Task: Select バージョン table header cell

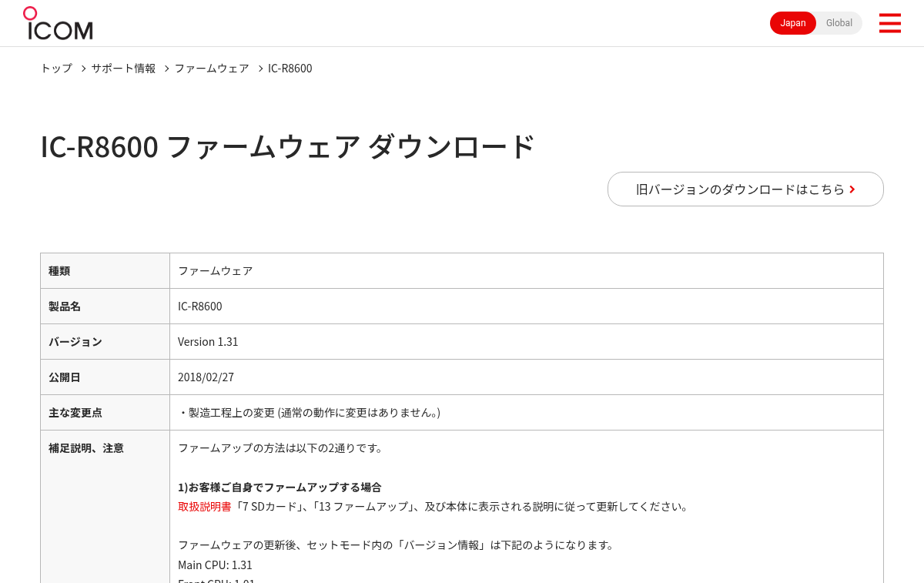Action: (105, 342)
